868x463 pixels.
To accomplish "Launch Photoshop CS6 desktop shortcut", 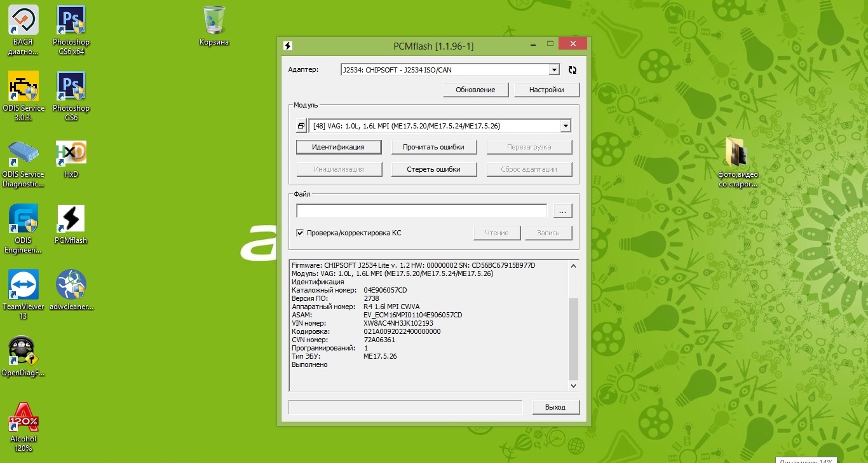I will pyautogui.click(x=71, y=95).
